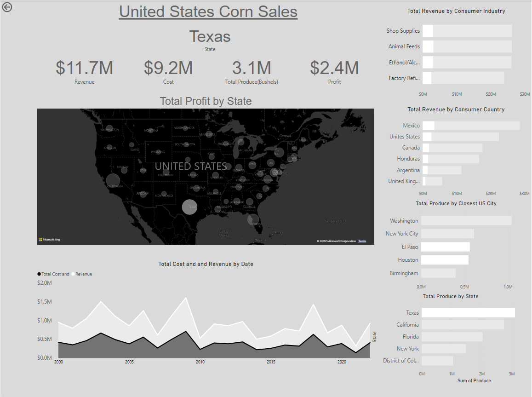Select the El Paso produce bar
The image size is (532, 397).
(x=445, y=247)
